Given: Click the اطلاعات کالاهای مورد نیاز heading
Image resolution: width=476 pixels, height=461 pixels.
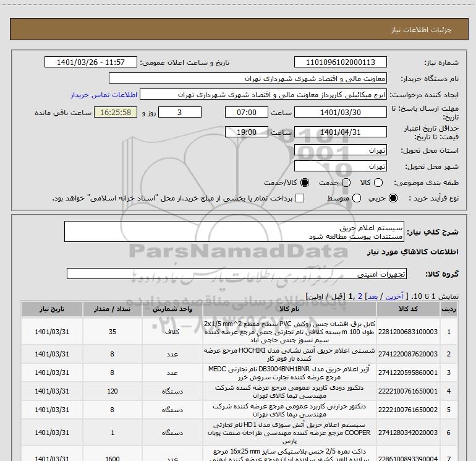Looking at the screenshot, I should (413, 252).
